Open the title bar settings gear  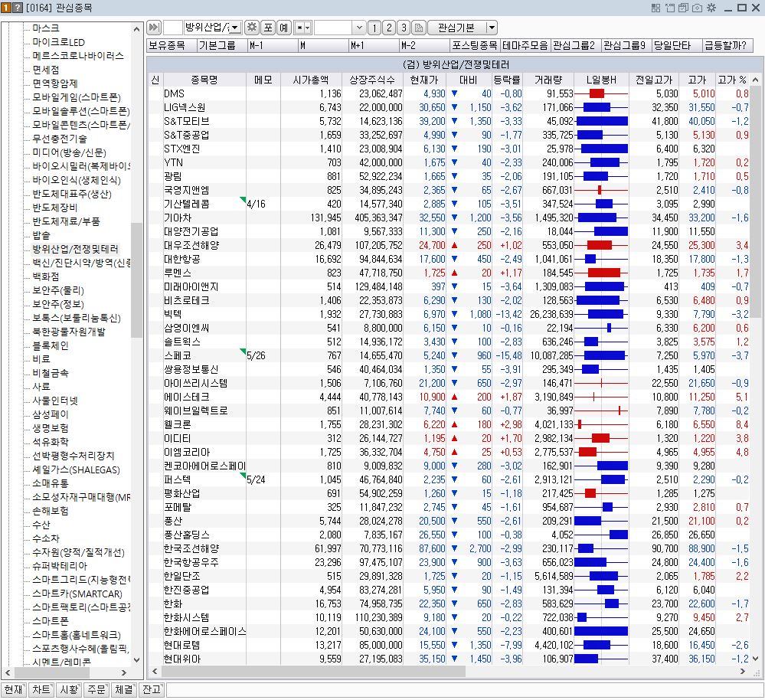(x=711, y=8)
